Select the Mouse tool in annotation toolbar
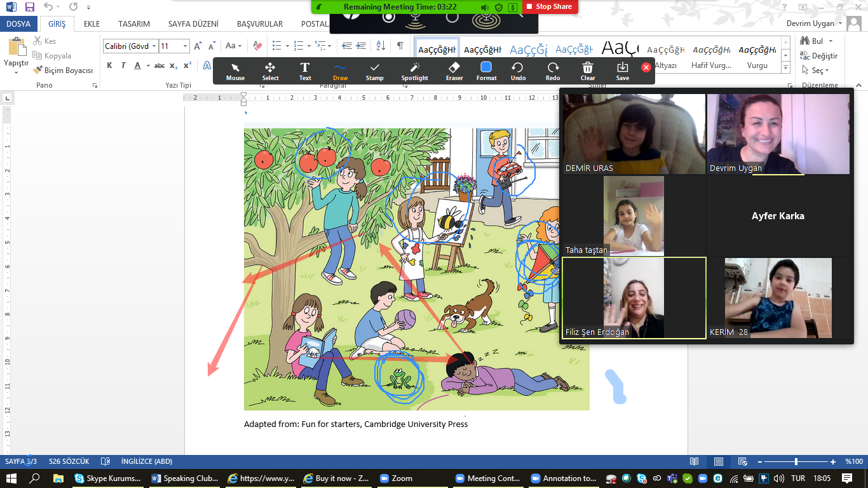Viewport: 868px width, 488px height. coord(235,71)
